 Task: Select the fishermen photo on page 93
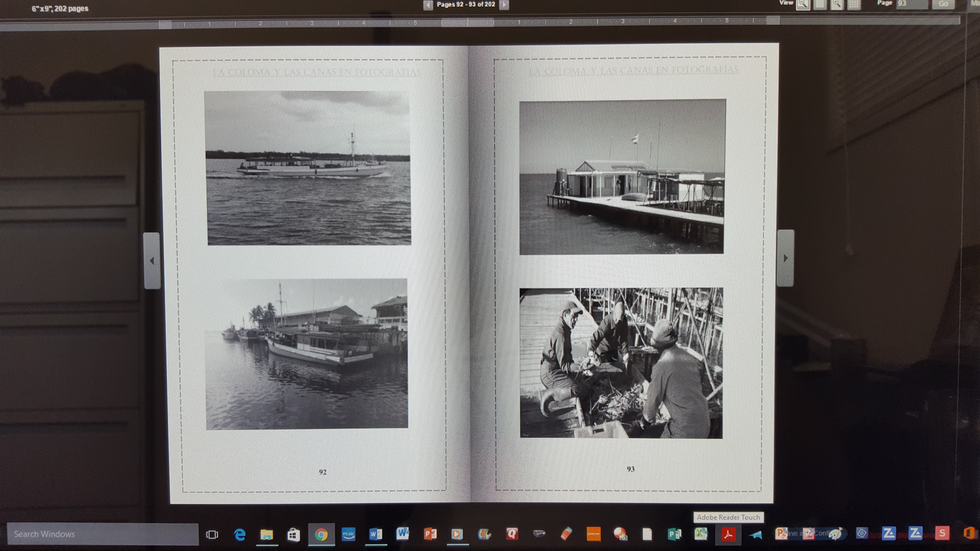pyautogui.click(x=621, y=363)
